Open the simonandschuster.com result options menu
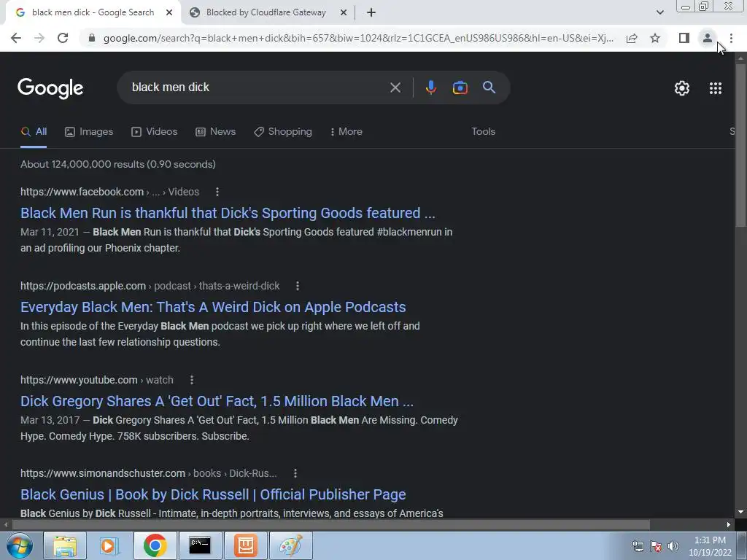 (x=295, y=473)
